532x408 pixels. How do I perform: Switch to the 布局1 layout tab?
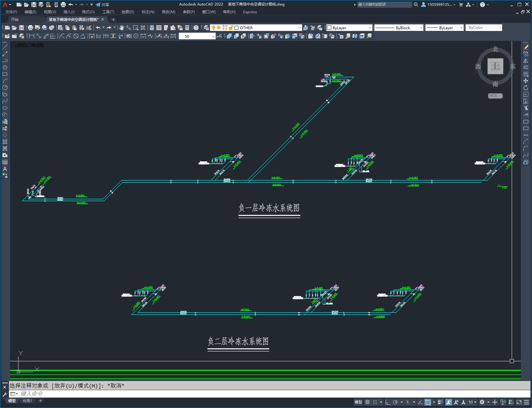[27, 401]
